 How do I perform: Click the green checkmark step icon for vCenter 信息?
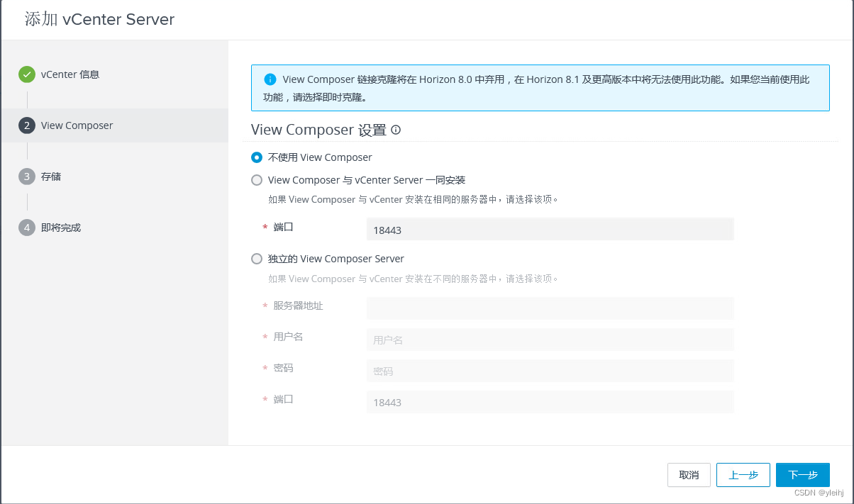point(27,74)
